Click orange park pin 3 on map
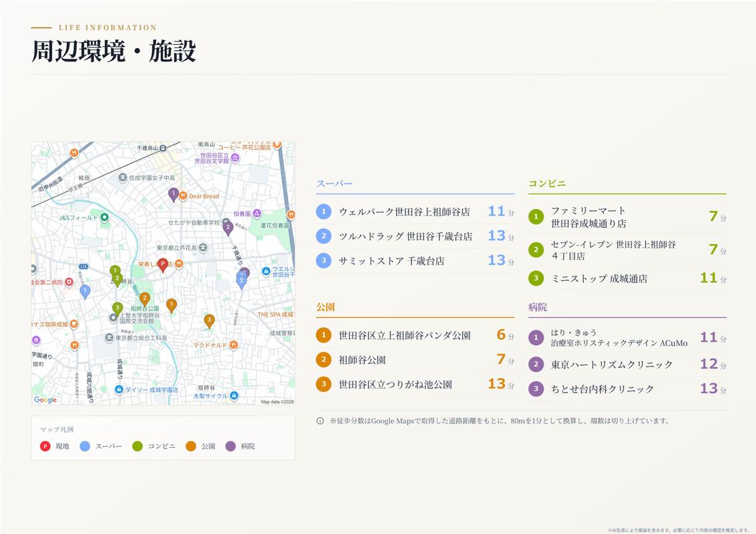756x534 pixels. coord(209,320)
